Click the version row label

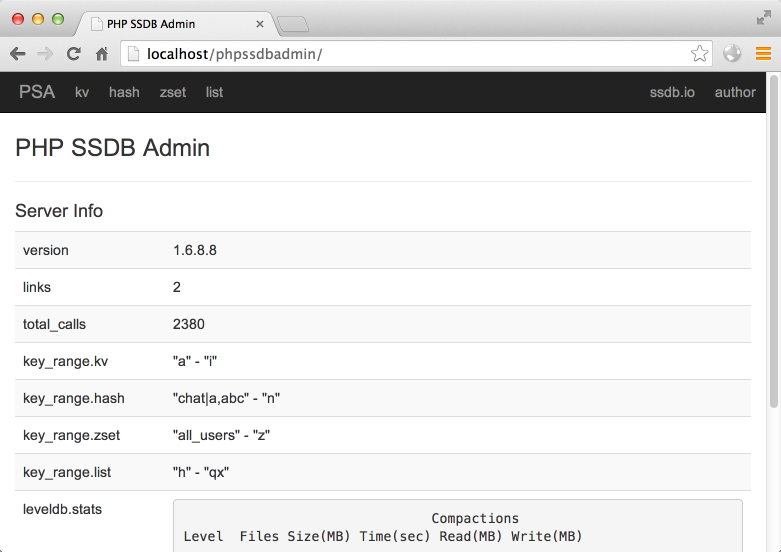pos(46,250)
